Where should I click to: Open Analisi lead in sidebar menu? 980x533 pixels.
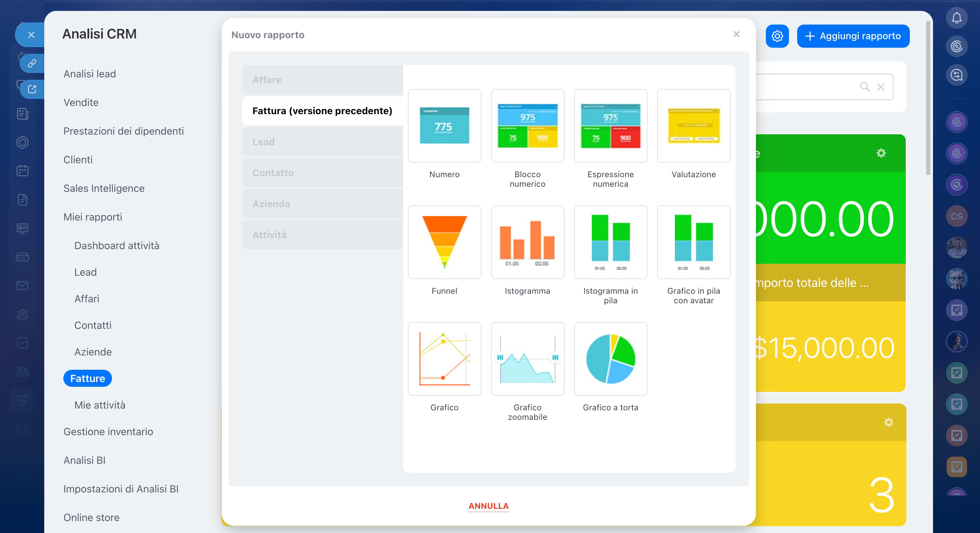pyautogui.click(x=90, y=74)
